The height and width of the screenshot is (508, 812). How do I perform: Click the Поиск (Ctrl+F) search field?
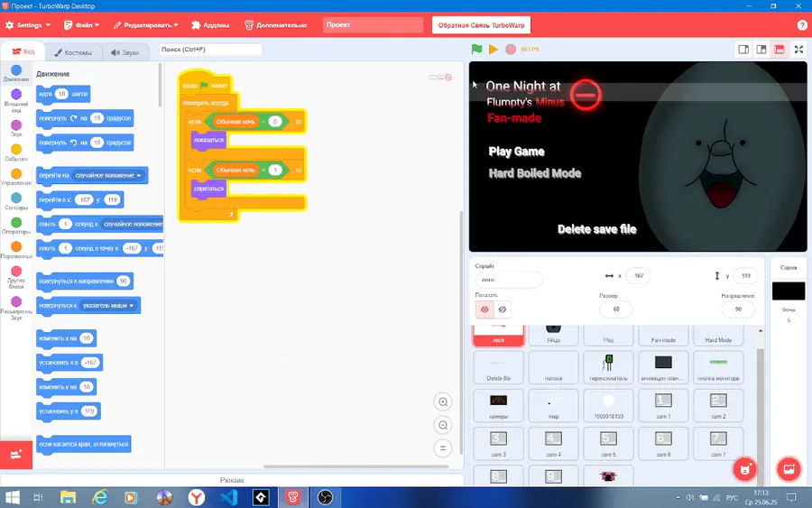click(210, 50)
